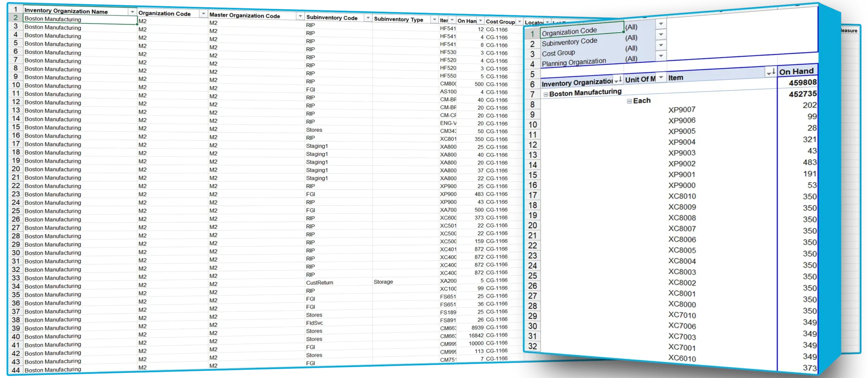868x378 pixels.
Task: Open pivot Cost Group (All) filter dropdown
Action: tap(661, 45)
